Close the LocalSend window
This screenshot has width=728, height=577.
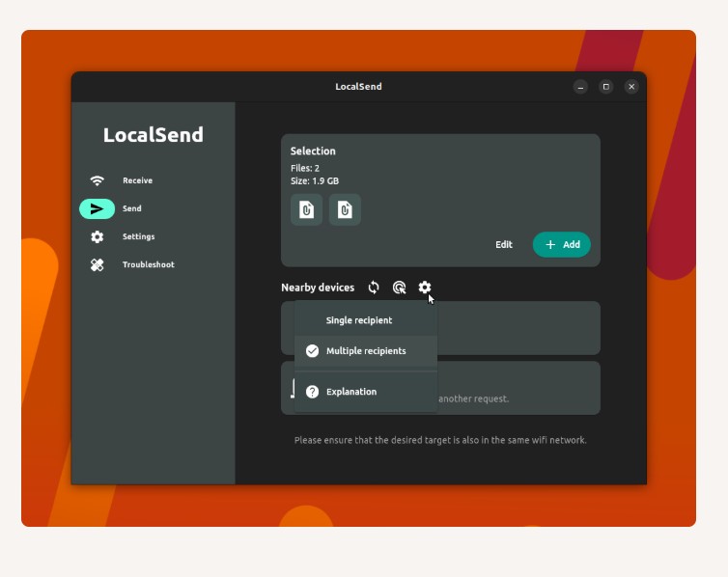pos(631,87)
